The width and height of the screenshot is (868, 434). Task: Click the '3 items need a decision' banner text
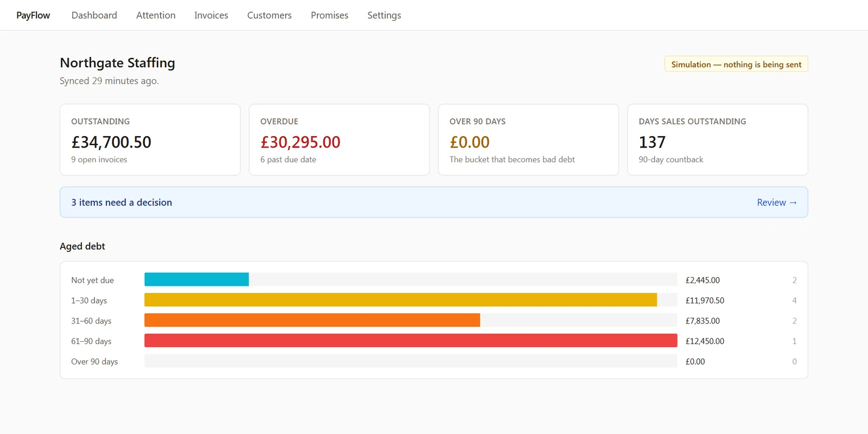(122, 202)
